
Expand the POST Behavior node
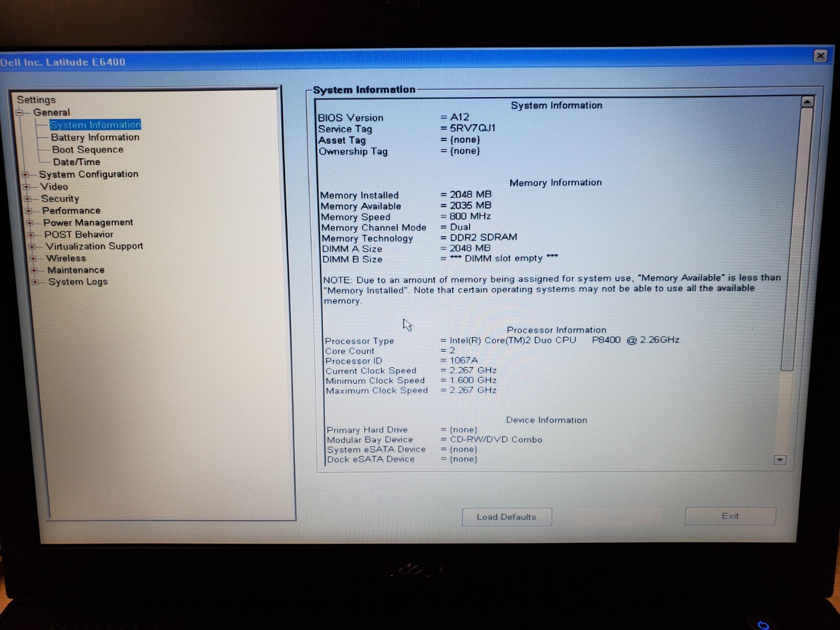tap(31, 235)
